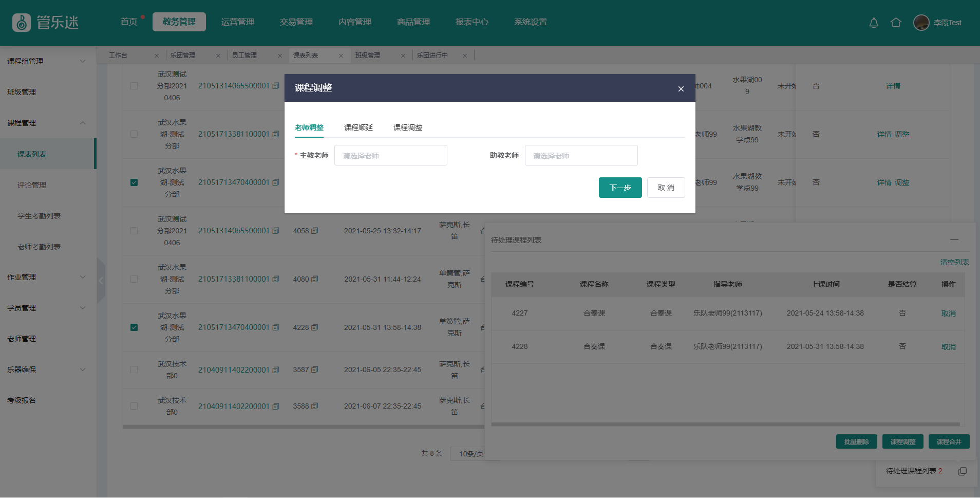Open the 运营管理 top menu
Image resolution: width=980 pixels, height=498 pixels.
tap(237, 22)
